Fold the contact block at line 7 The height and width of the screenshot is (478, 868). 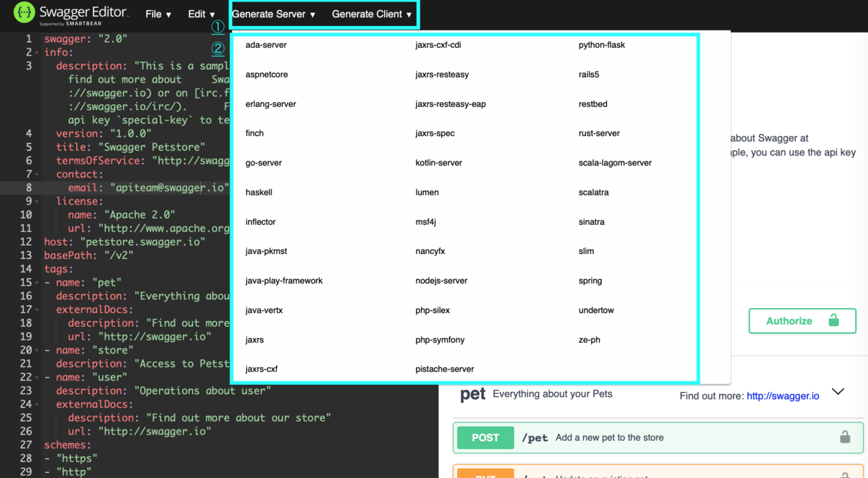pyautogui.click(x=38, y=174)
